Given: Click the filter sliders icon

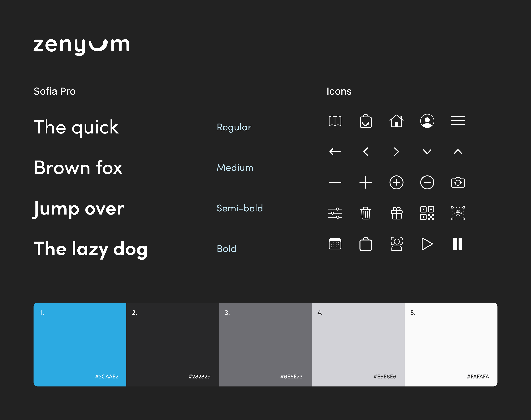Looking at the screenshot, I should pos(335,213).
